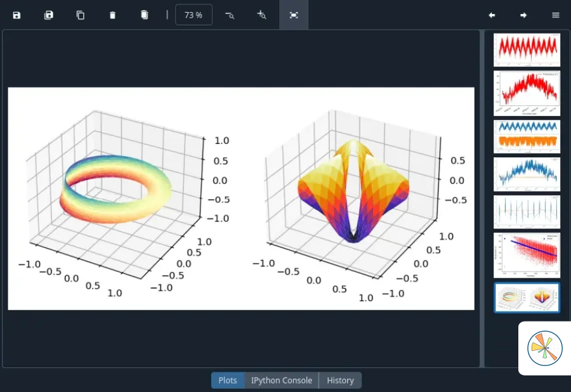Enable the Plots pane tab
The height and width of the screenshot is (392, 571).
(x=227, y=380)
